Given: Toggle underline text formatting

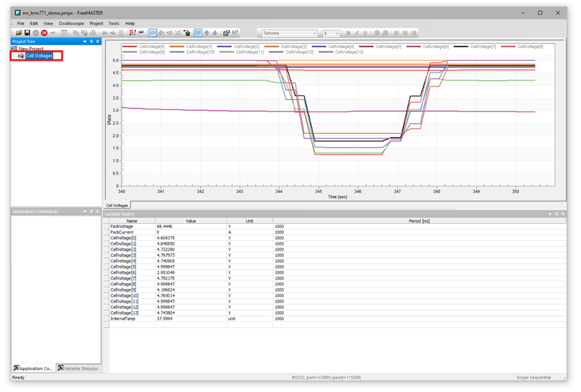Looking at the screenshot, I should pyautogui.click(x=365, y=33).
